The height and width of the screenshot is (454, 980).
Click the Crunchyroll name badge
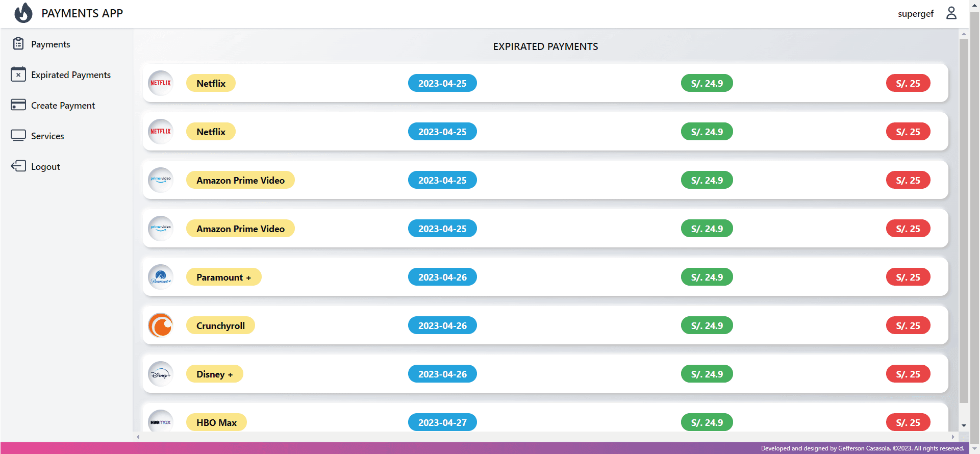220,325
